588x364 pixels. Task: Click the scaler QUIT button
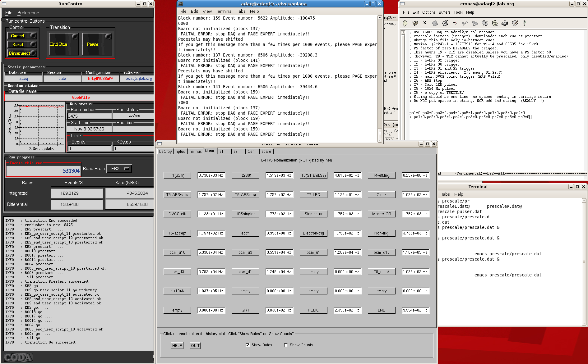point(195,346)
